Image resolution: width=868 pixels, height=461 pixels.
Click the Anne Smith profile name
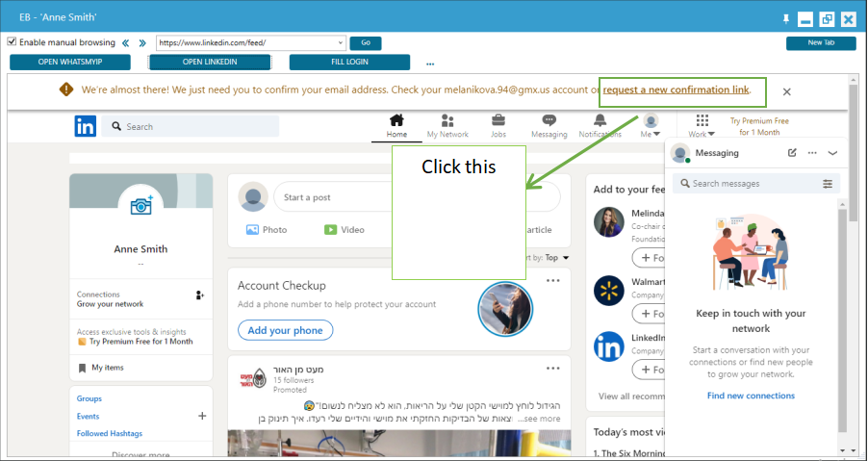140,249
